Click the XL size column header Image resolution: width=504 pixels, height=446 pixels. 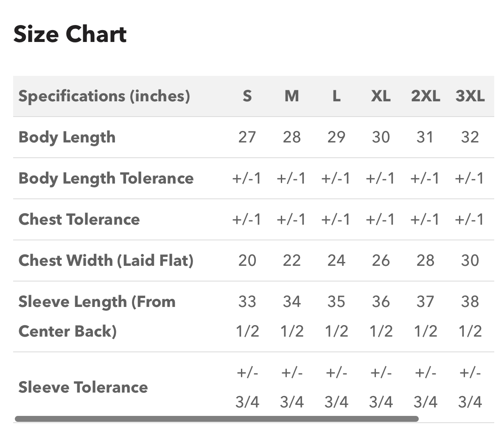tap(381, 96)
